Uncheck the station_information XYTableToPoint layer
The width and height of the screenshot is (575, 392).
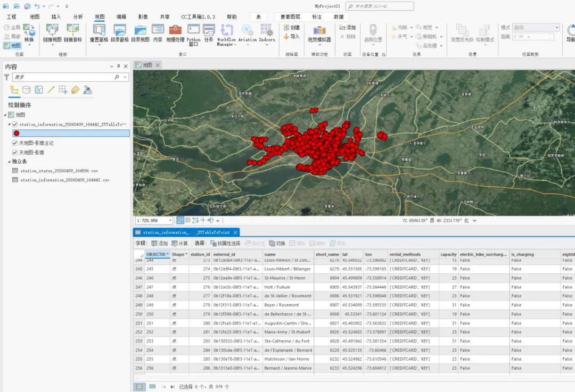(15, 124)
